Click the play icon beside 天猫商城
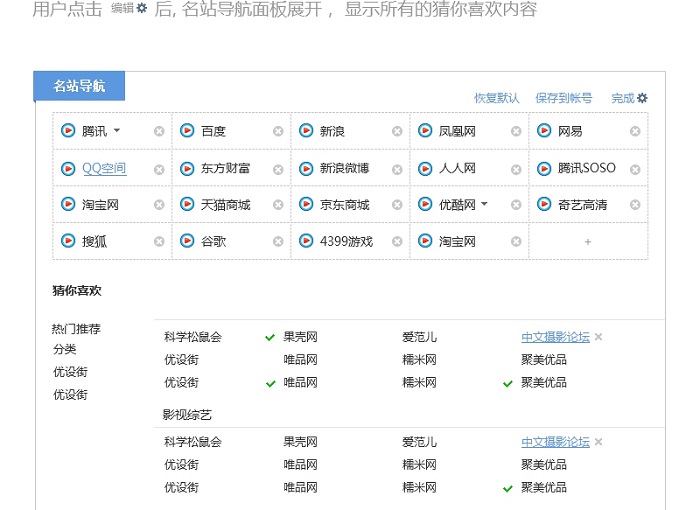The height and width of the screenshot is (510, 700). (187, 204)
